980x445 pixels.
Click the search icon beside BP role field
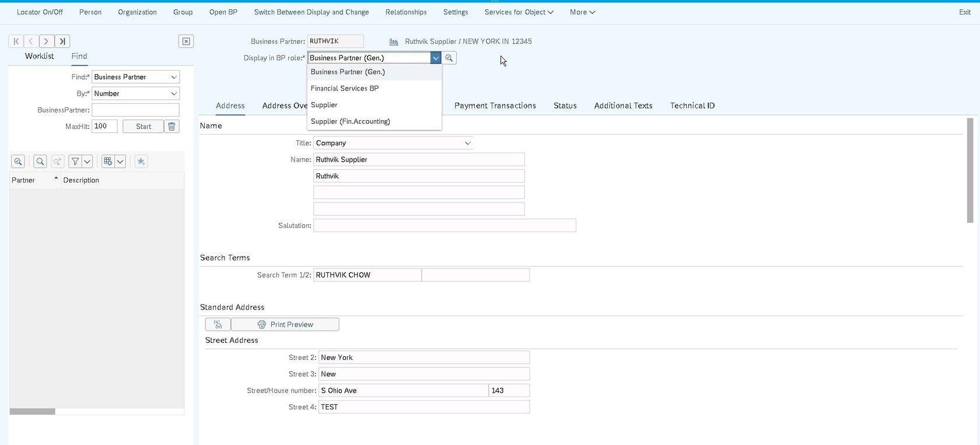click(449, 58)
